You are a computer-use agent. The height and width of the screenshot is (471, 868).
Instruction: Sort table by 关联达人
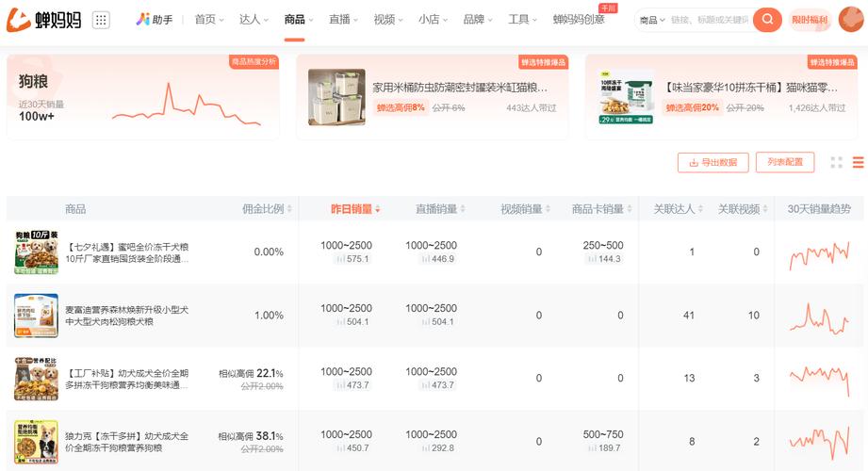tap(679, 209)
